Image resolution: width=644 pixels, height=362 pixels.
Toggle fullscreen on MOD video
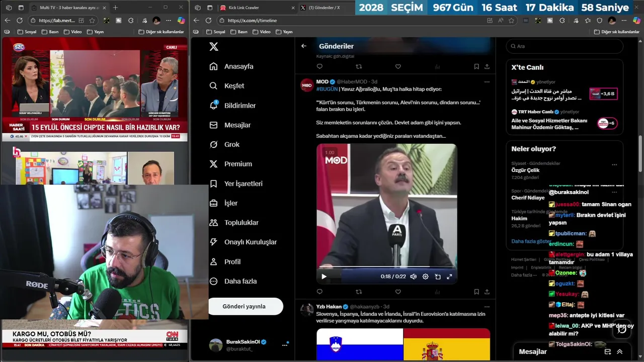click(449, 277)
